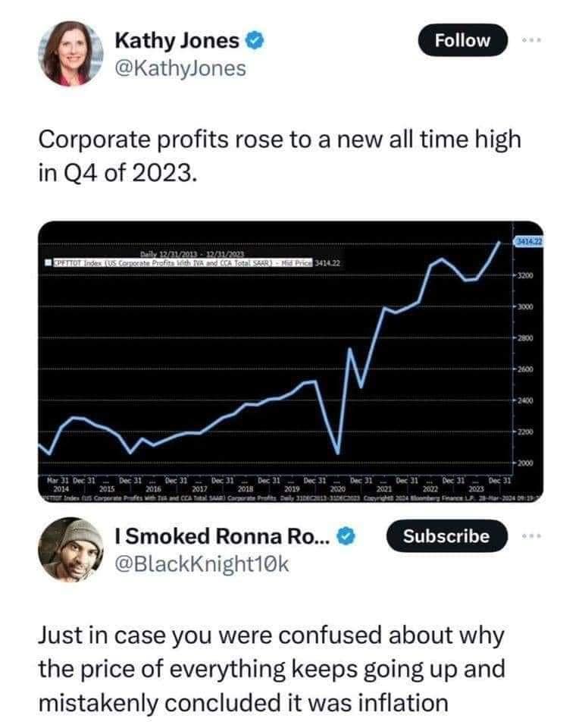Screen dimensions: 582x728
Task: Open the @BlackKnight10k handle link
Action: click(x=200, y=565)
